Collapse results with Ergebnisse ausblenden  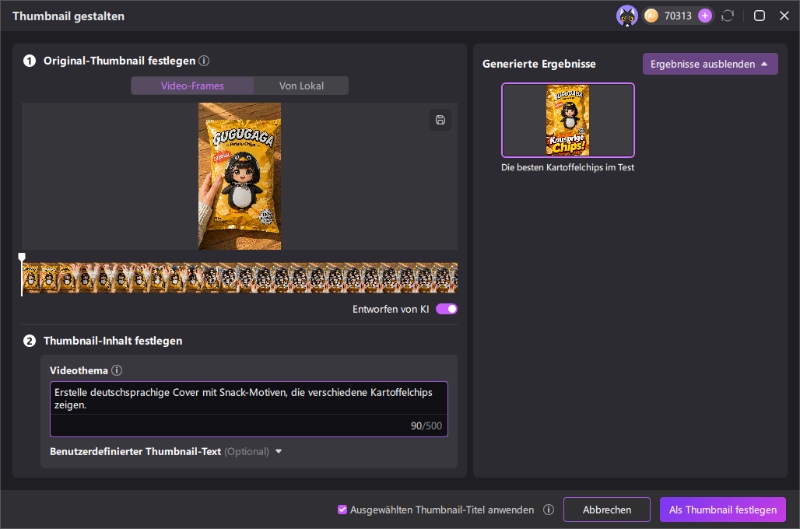coord(710,64)
